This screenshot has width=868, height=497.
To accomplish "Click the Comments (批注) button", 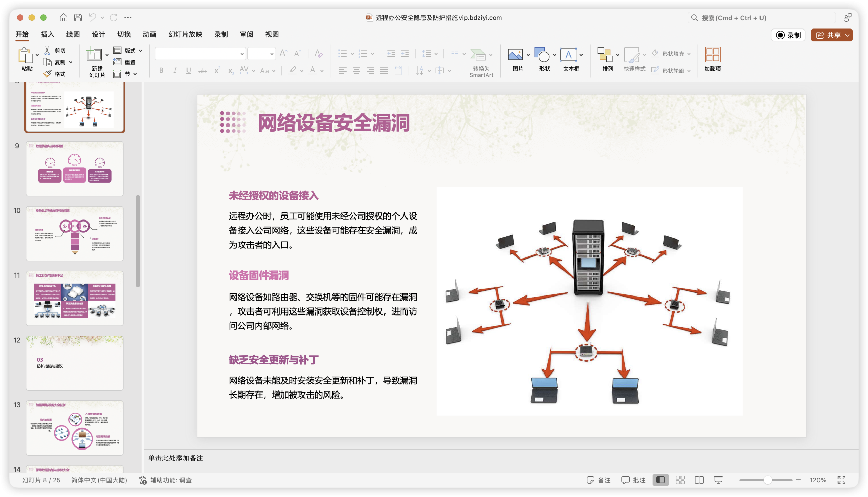I will pos(633,480).
